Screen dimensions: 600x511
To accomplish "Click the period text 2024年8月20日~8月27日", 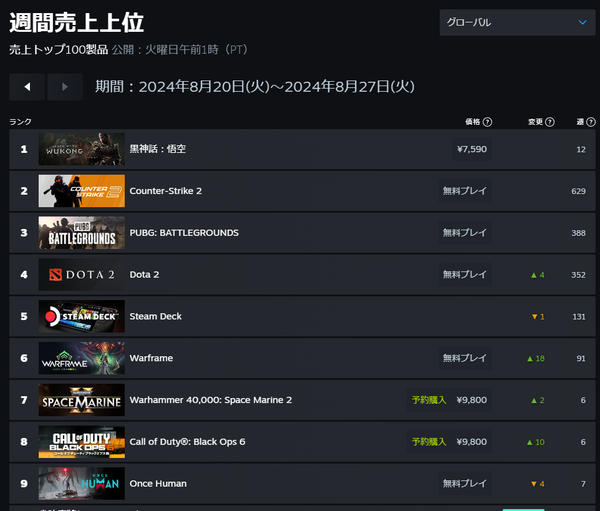I will click(x=277, y=87).
